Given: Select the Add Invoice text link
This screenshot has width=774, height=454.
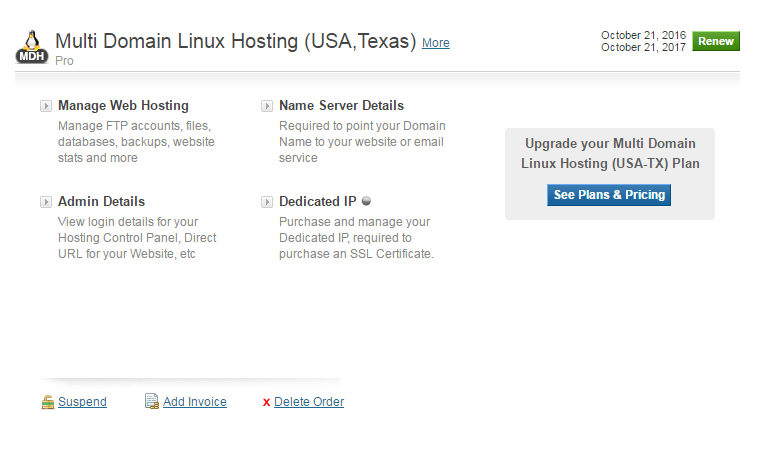Looking at the screenshot, I should coord(195,402).
